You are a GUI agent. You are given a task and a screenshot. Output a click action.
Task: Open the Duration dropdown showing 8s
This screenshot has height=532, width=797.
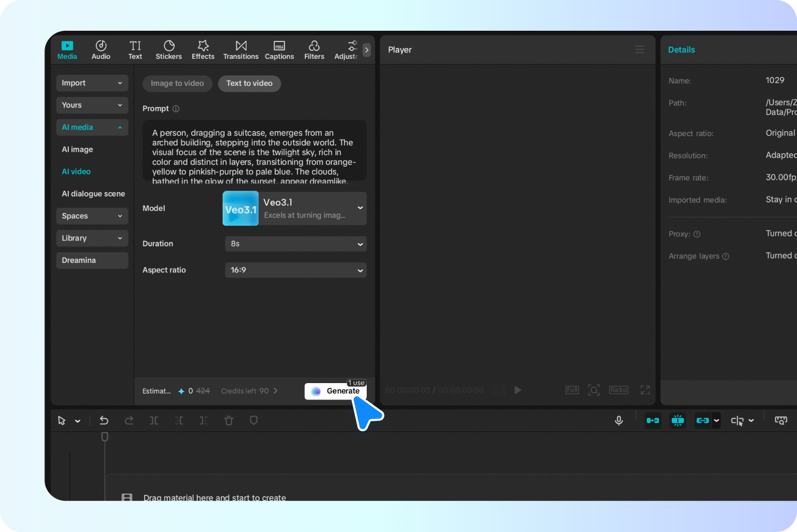295,244
